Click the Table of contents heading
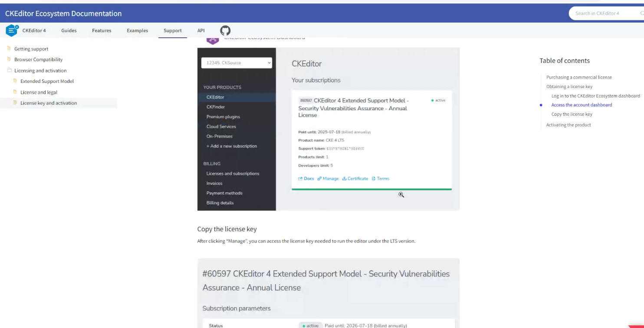This screenshot has width=644, height=328. (565, 61)
